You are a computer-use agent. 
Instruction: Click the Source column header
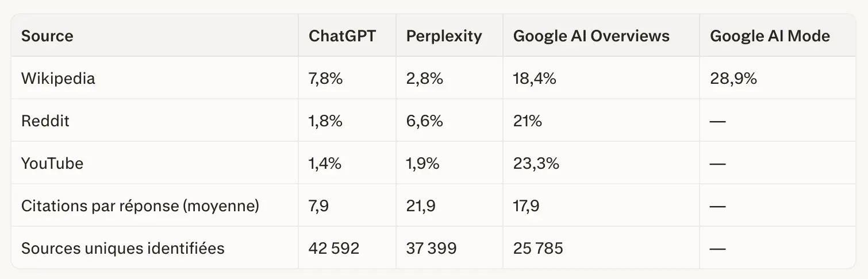coord(47,36)
